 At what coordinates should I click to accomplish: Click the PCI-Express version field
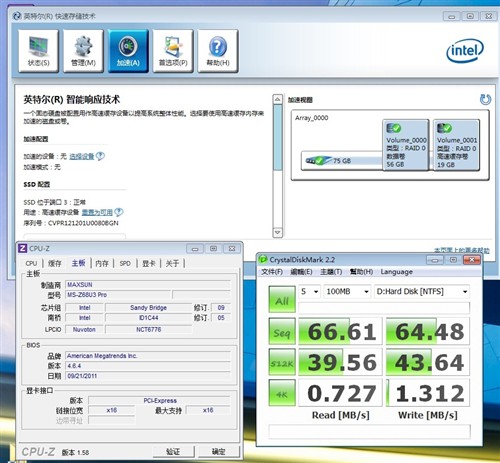click(x=159, y=400)
